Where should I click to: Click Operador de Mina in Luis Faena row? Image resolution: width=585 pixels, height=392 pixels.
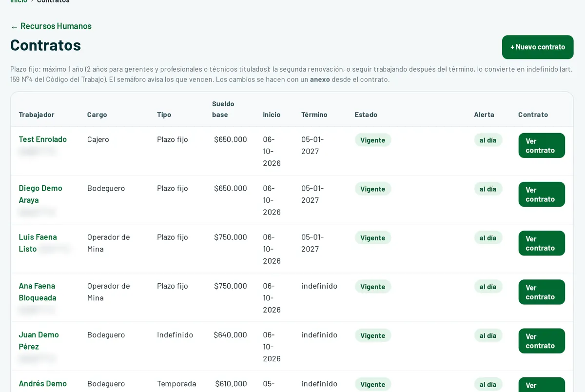tap(109, 243)
